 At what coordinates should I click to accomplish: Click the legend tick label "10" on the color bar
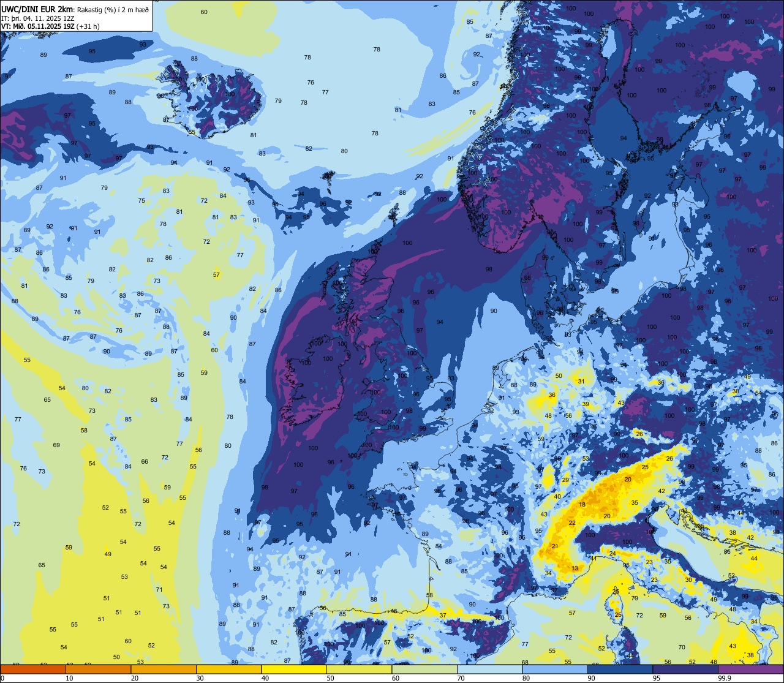[x=70, y=678]
